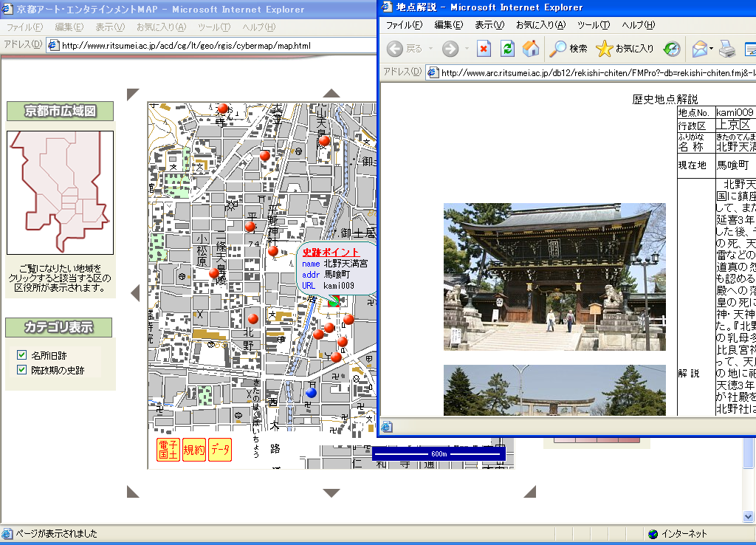Click vertical scrollbar down arrow at right
The height and width of the screenshot is (545, 756).
point(749,516)
